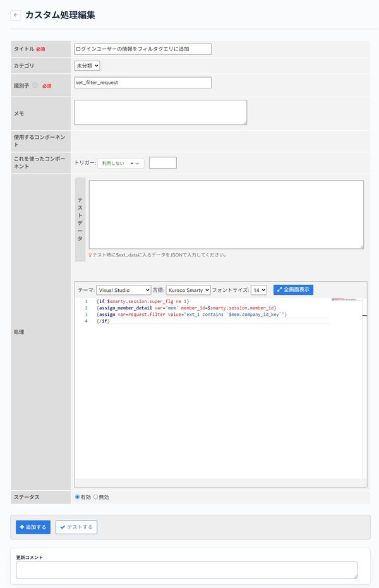Click into the メモ textarea
The width and height of the screenshot is (379, 588).
[x=160, y=112]
